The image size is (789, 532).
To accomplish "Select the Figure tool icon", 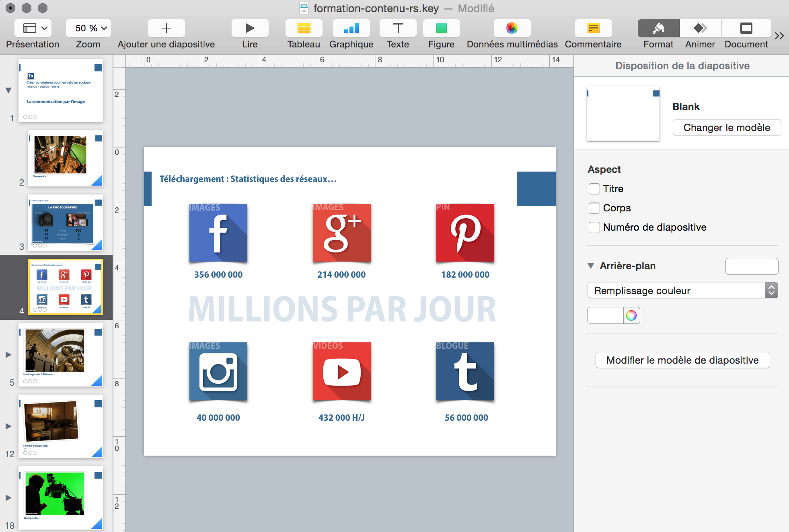I will click(x=441, y=28).
